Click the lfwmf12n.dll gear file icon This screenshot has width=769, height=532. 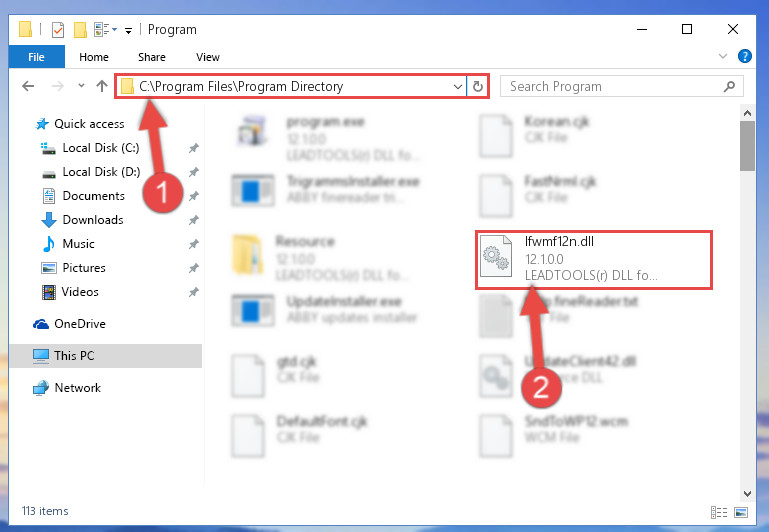coord(496,256)
